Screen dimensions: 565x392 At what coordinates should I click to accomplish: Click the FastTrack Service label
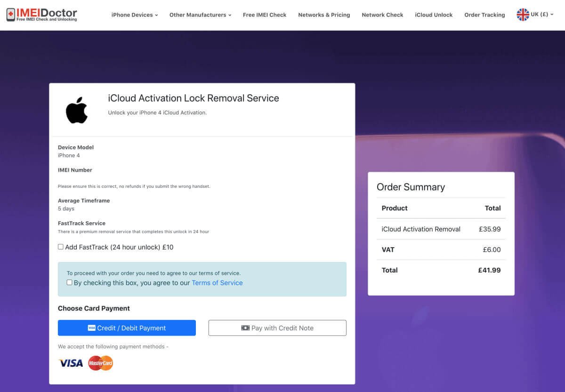click(x=81, y=223)
